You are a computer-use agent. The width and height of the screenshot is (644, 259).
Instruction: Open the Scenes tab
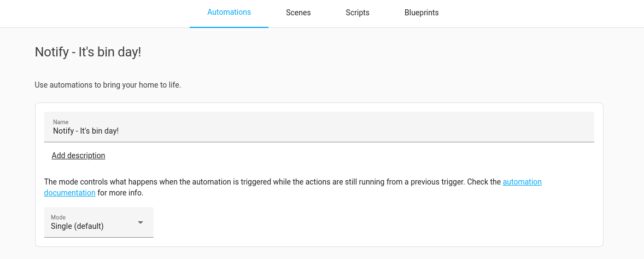(298, 13)
